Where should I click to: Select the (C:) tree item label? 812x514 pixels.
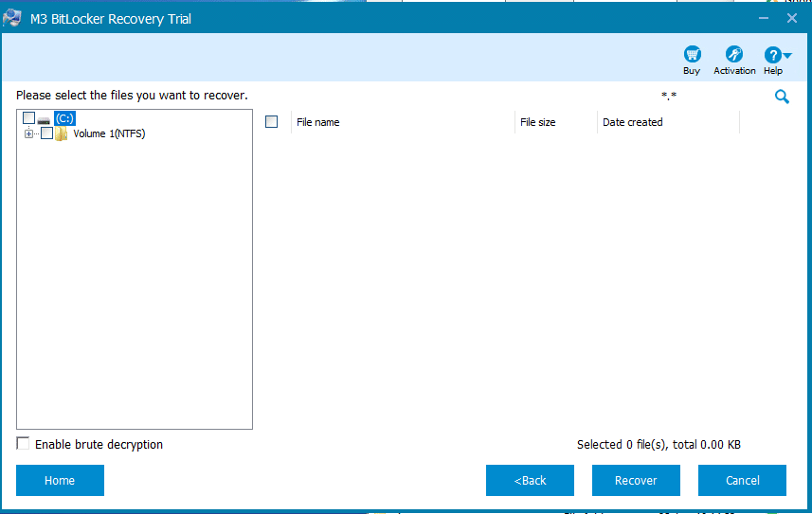tap(64, 118)
